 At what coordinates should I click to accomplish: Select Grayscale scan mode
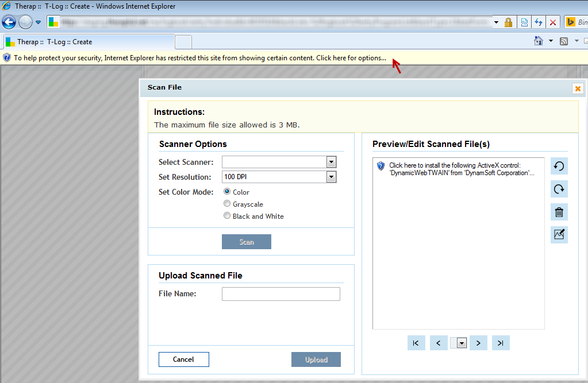[x=227, y=203]
